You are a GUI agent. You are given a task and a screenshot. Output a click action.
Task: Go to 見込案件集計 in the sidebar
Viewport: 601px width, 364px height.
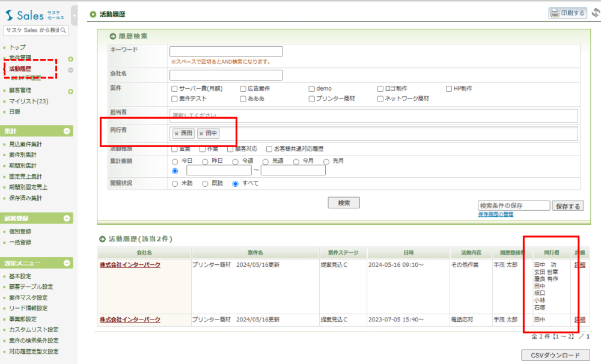26,144
